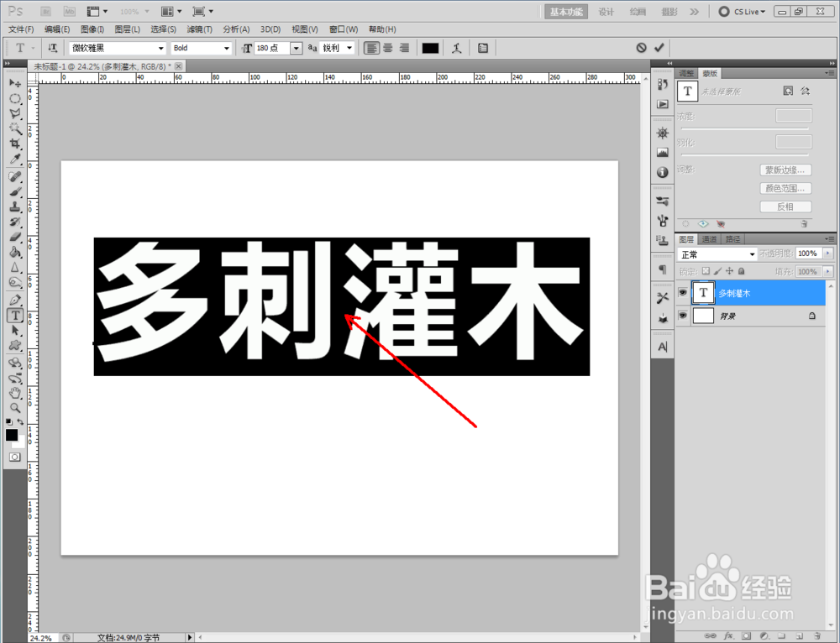Select the Path Selection tool
Screen dimensions: 840x643
15,331
